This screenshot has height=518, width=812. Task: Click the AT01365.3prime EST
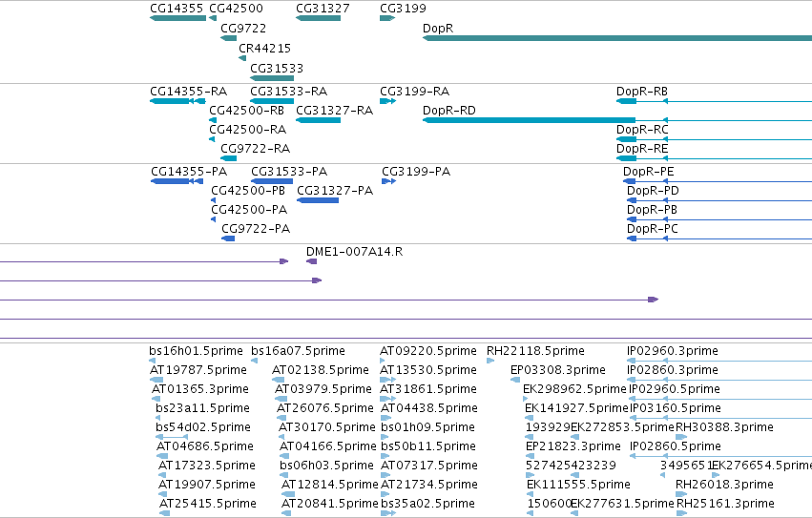[156, 399]
